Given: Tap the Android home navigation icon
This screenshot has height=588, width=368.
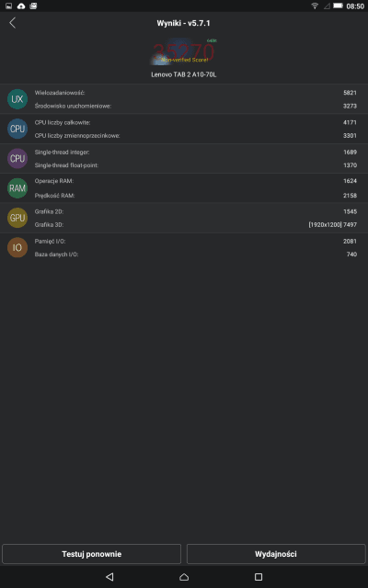Looking at the screenshot, I should click(x=184, y=577).
